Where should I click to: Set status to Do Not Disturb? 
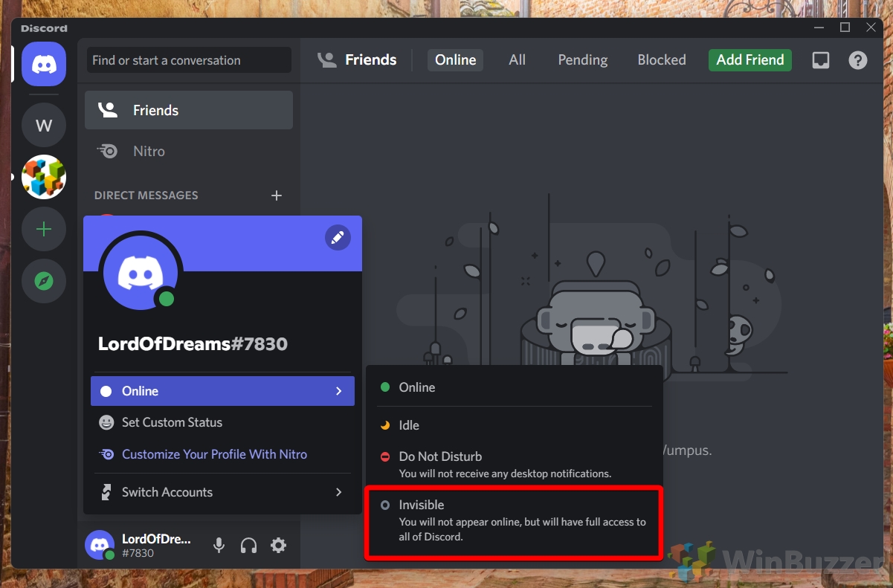coord(514,464)
